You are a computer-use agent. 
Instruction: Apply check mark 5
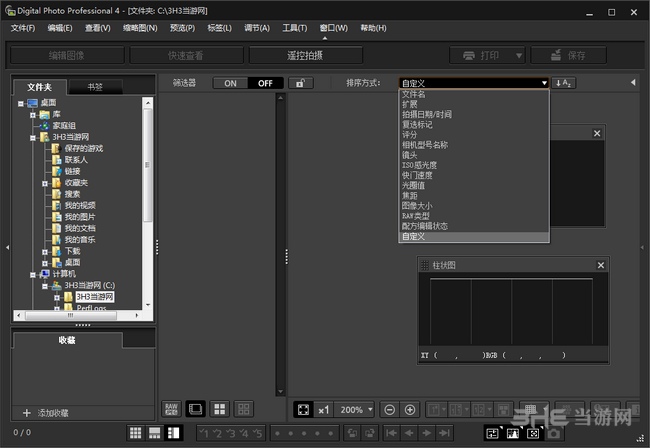[x=257, y=433]
